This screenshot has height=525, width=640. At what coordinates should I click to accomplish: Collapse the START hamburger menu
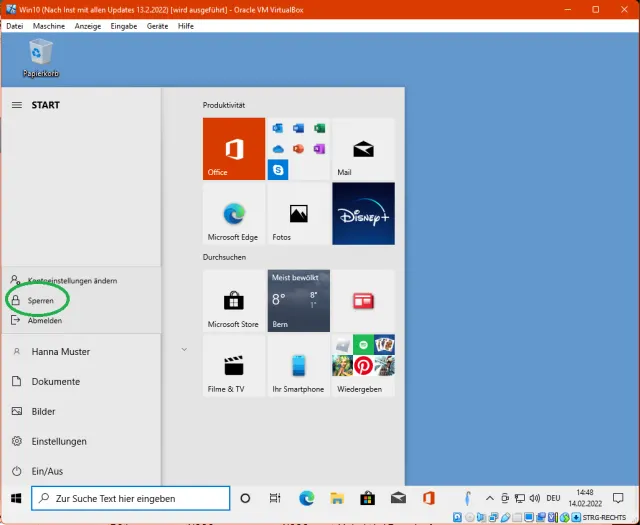point(16,105)
